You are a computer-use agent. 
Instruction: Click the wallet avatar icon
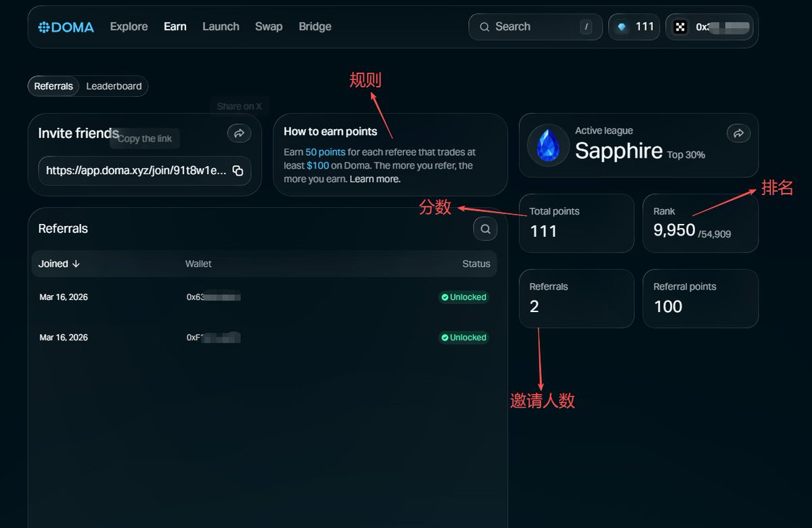pos(680,27)
